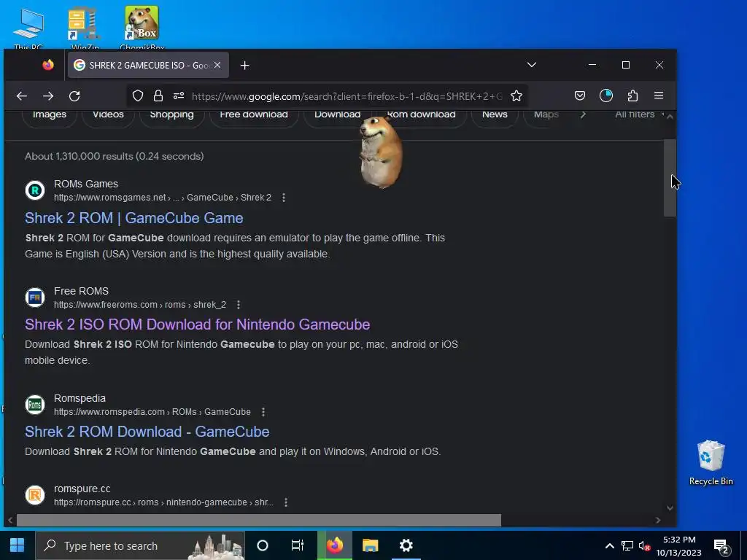Close the SHREK 2 GAMECUBE ISO tab
The width and height of the screenshot is (747, 560).
tap(217, 65)
